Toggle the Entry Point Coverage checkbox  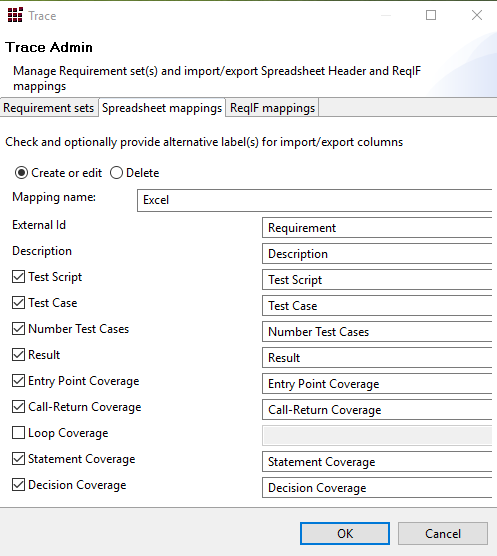click(18, 380)
